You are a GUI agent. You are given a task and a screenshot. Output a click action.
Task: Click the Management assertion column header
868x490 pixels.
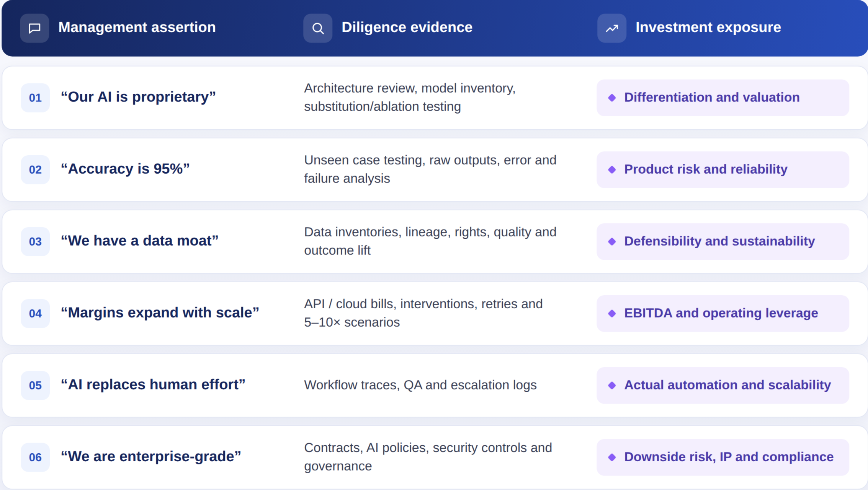point(137,28)
